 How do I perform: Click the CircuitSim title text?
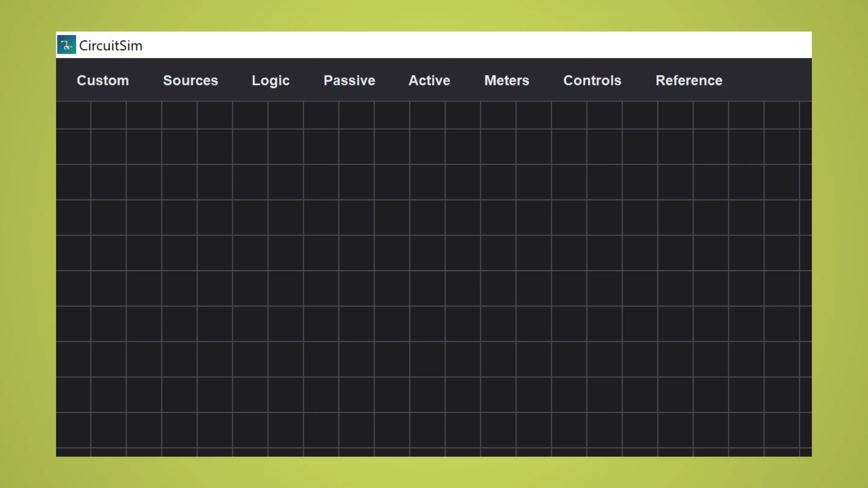[111, 45]
